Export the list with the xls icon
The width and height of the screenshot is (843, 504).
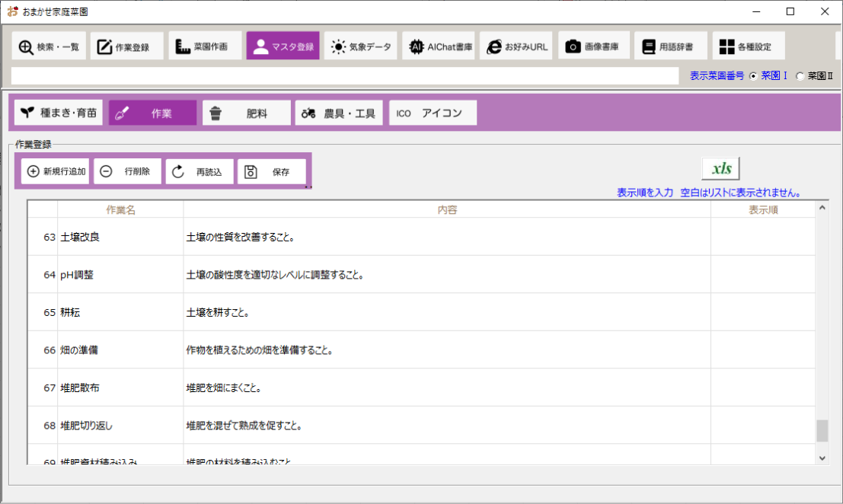[x=720, y=167]
